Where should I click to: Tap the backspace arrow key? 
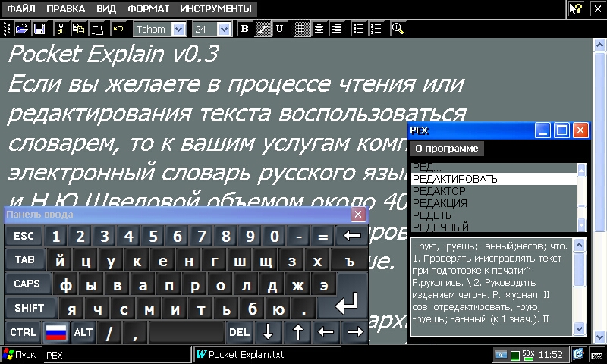(x=351, y=236)
